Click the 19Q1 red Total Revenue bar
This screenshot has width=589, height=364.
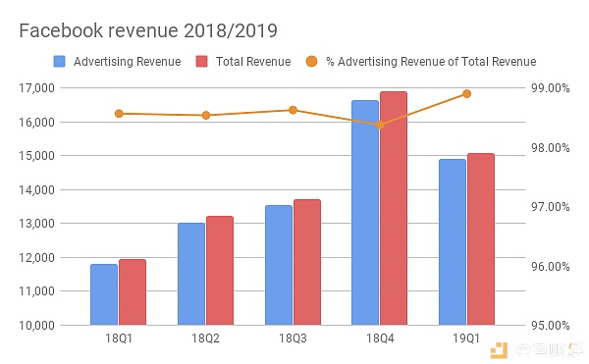[481, 239]
